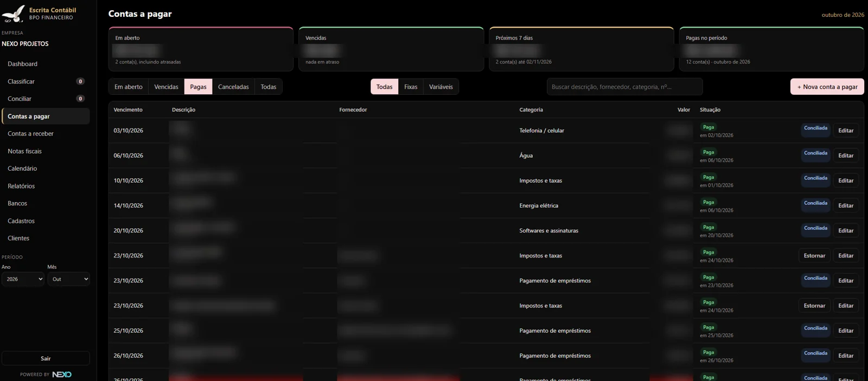Open the Conciliar section
868x381 pixels.
tap(46, 99)
